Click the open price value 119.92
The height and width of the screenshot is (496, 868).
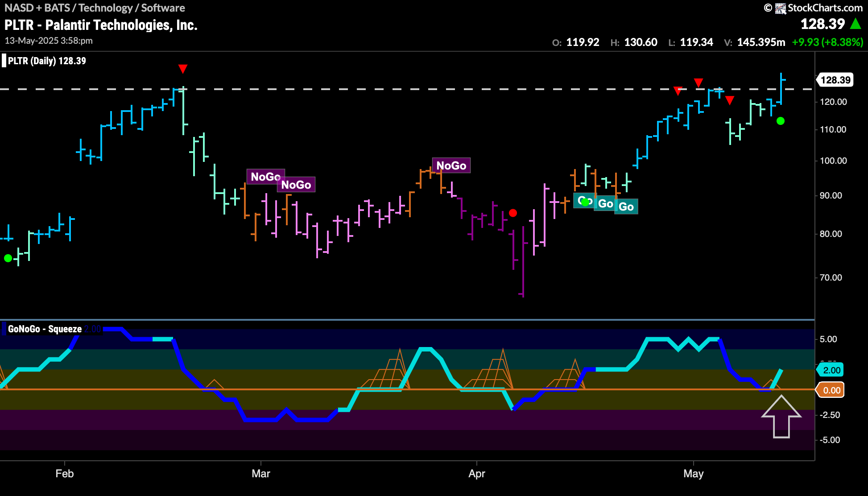pos(583,42)
